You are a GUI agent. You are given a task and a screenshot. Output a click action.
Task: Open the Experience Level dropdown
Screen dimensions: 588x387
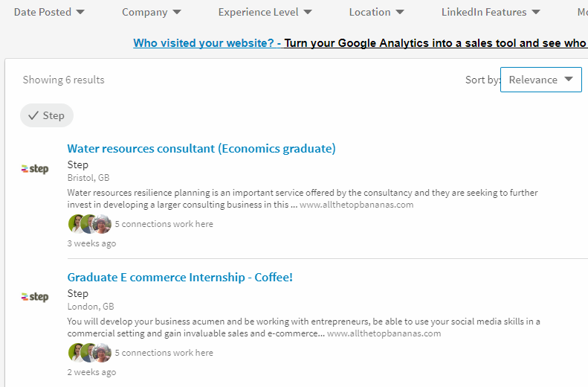[265, 12]
